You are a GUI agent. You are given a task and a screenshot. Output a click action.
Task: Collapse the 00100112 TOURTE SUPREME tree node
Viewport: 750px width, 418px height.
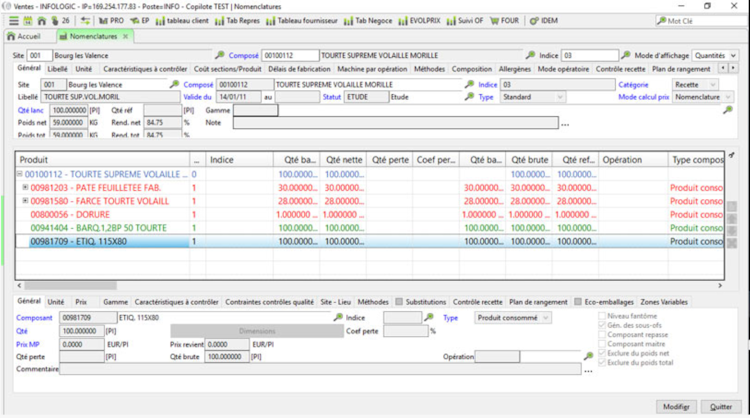coord(20,174)
